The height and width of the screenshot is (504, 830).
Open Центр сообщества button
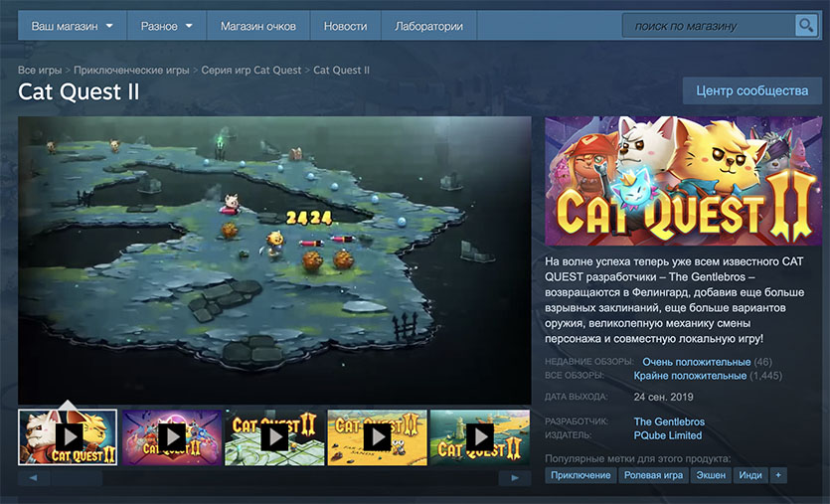click(751, 90)
